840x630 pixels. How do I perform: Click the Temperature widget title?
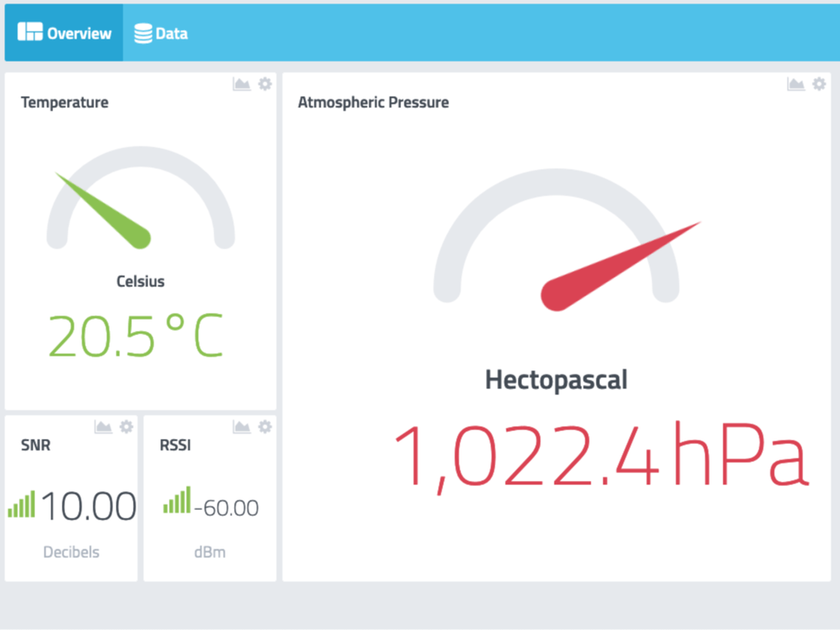[65, 102]
